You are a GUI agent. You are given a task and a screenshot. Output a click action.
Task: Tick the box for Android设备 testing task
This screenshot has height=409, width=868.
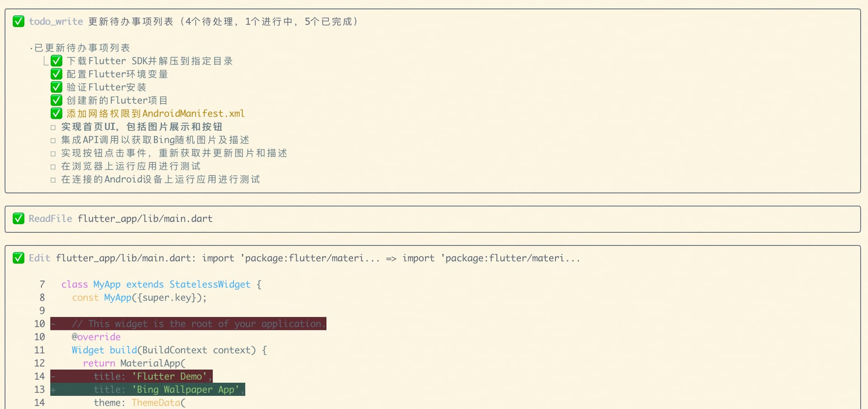coord(53,180)
